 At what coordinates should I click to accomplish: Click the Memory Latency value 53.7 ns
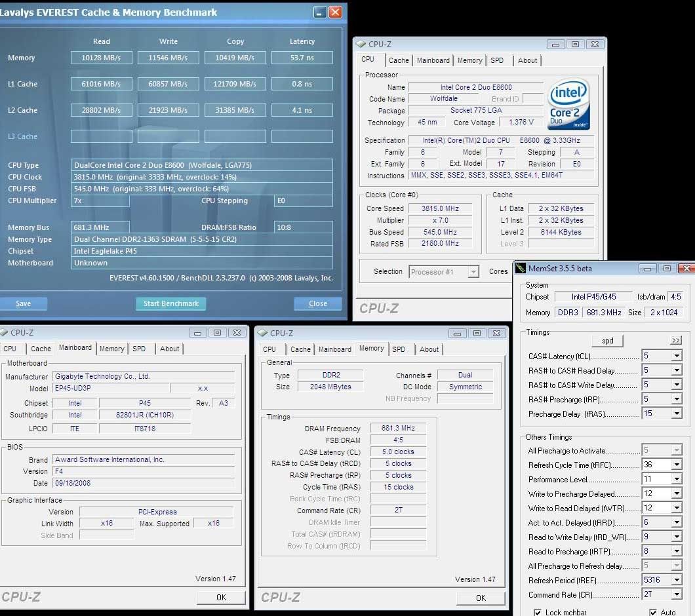point(302,58)
